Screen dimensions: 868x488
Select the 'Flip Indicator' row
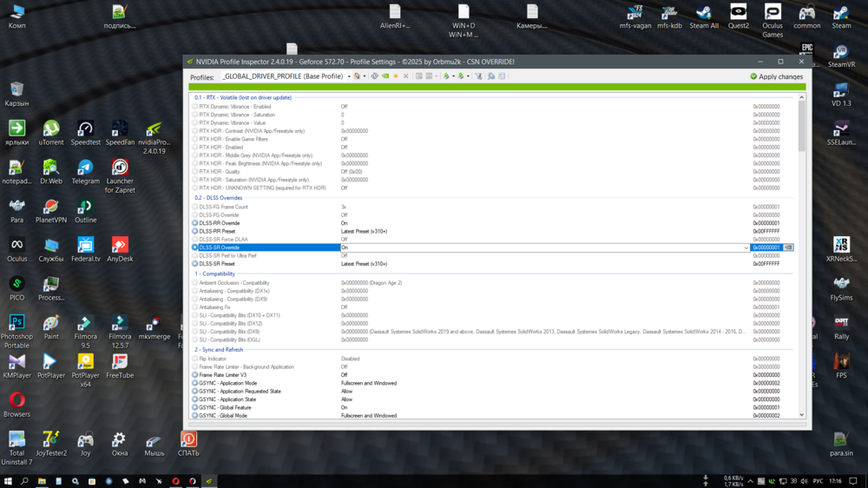coord(493,359)
